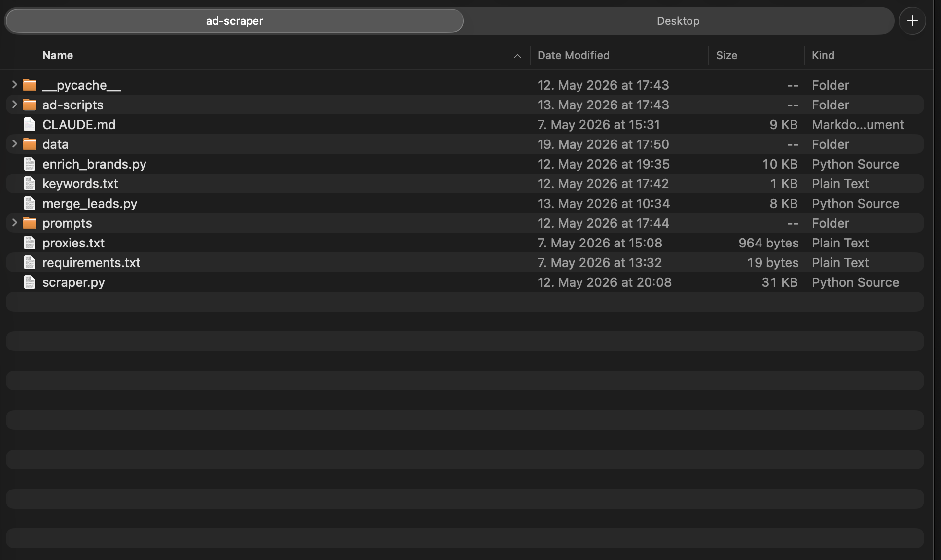941x560 pixels.
Task: Click Python Source kind of scraper.py
Action: (x=855, y=282)
